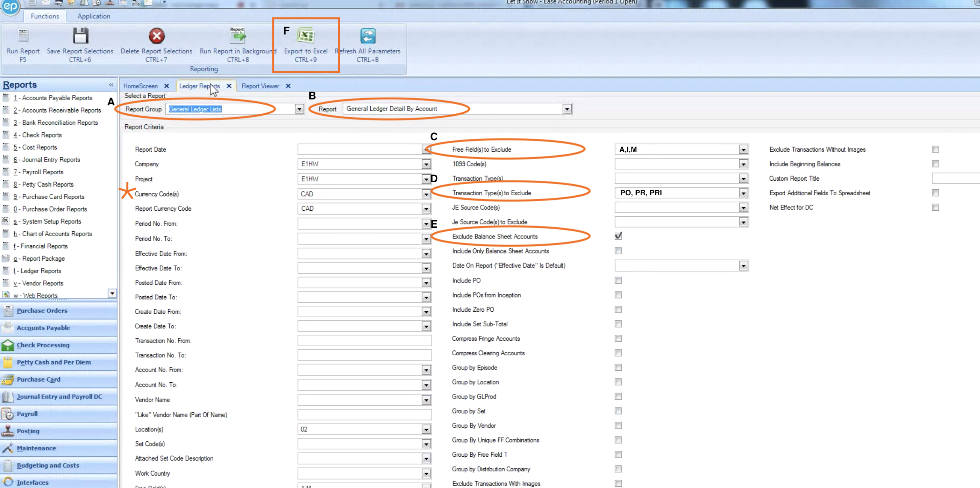The image size is (980, 488).
Task: Export the report to Excel
Action: (x=305, y=44)
